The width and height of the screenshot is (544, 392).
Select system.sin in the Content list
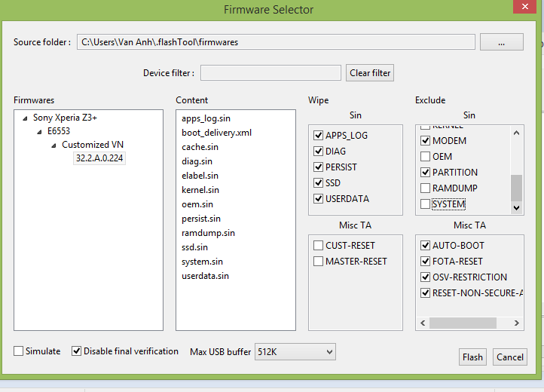click(x=202, y=262)
